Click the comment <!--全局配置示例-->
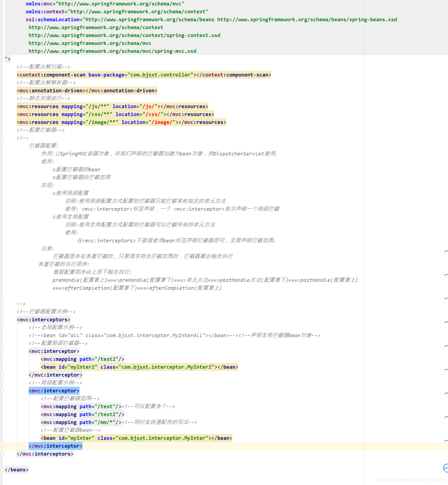This screenshot has width=448, height=485. (55, 328)
